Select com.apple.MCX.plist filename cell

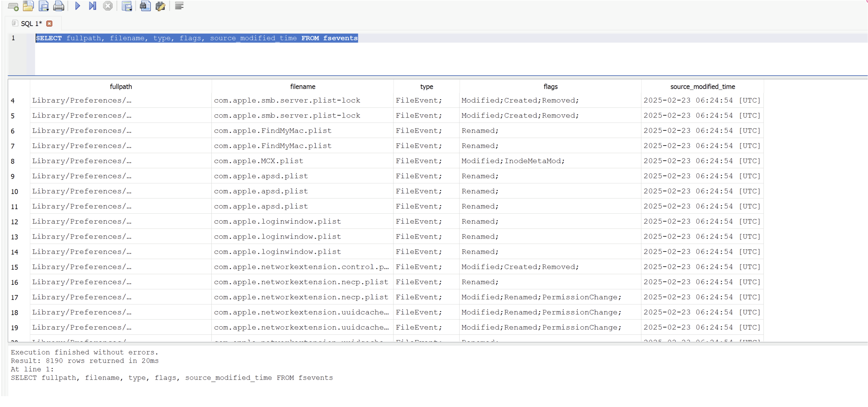pos(259,161)
